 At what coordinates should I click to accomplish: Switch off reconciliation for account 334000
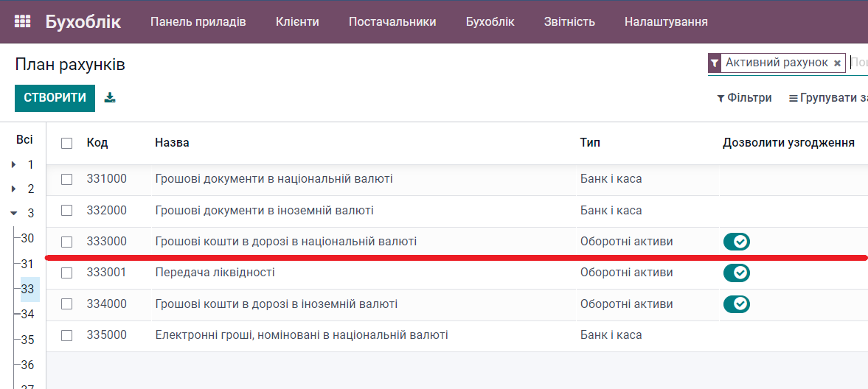tap(736, 304)
